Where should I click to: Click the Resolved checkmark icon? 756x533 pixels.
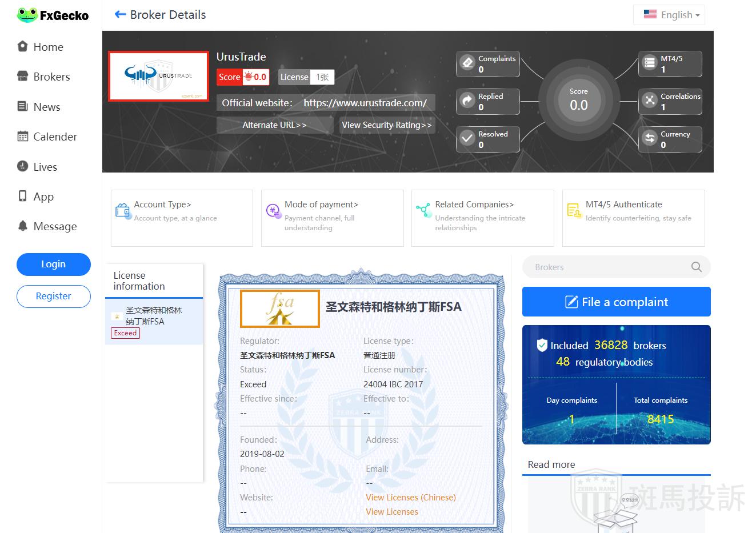[467, 138]
